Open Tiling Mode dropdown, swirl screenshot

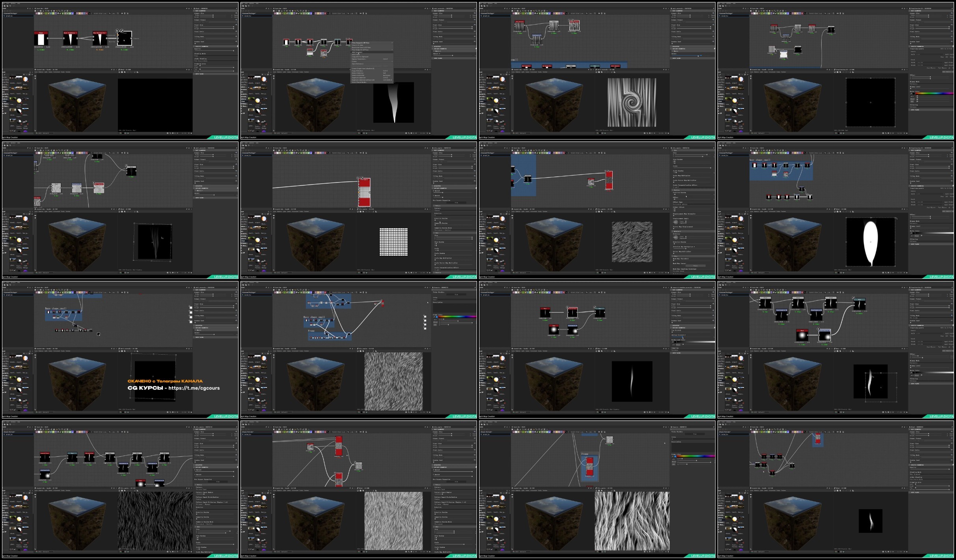[x=693, y=39]
